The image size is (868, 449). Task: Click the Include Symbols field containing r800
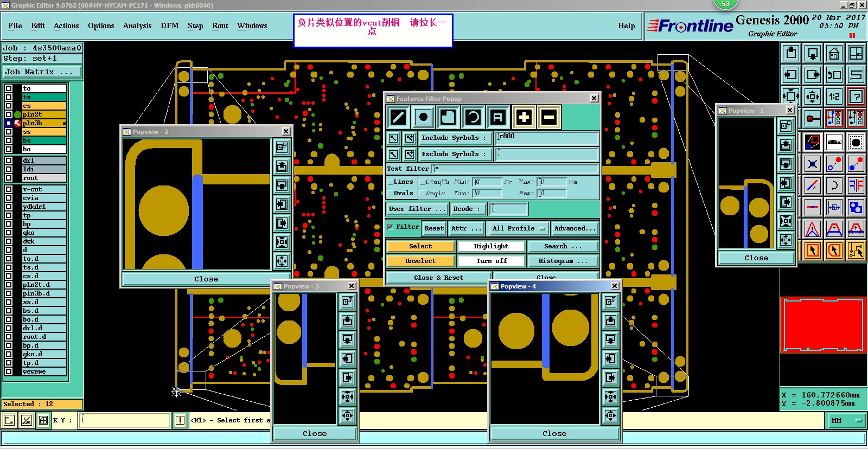coord(547,138)
